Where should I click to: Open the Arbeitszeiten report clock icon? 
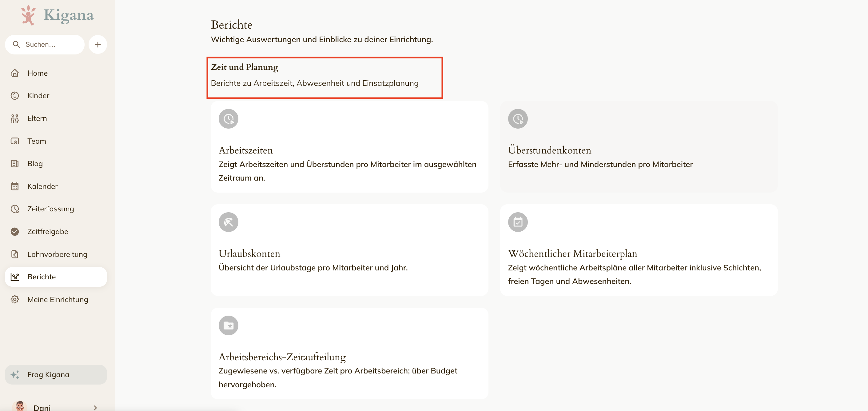(229, 118)
